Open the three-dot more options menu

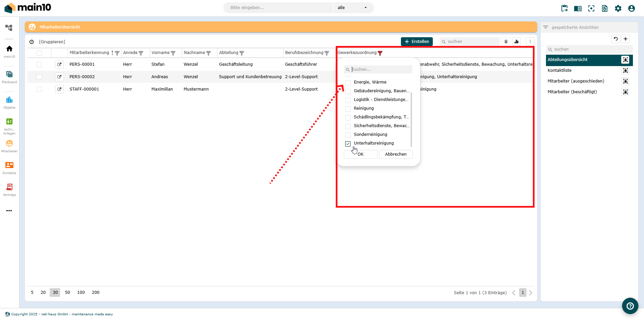click(530, 42)
